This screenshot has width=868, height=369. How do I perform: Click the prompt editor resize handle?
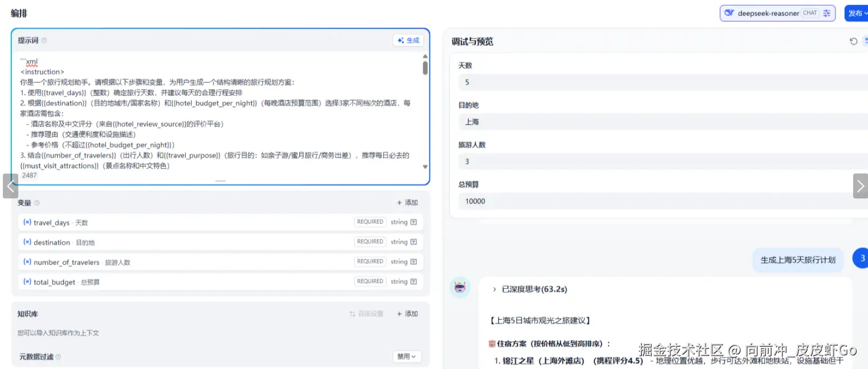tap(220, 181)
